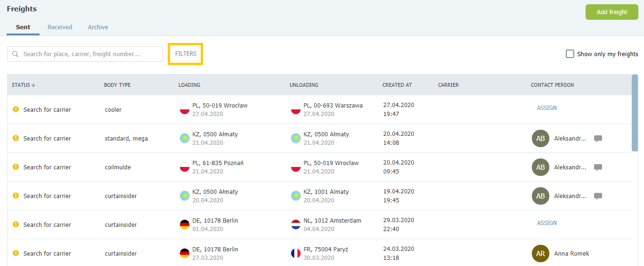This screenshot has width=644, height=266.
Task: Click the BODY TYPE column header
Action: 117,85
